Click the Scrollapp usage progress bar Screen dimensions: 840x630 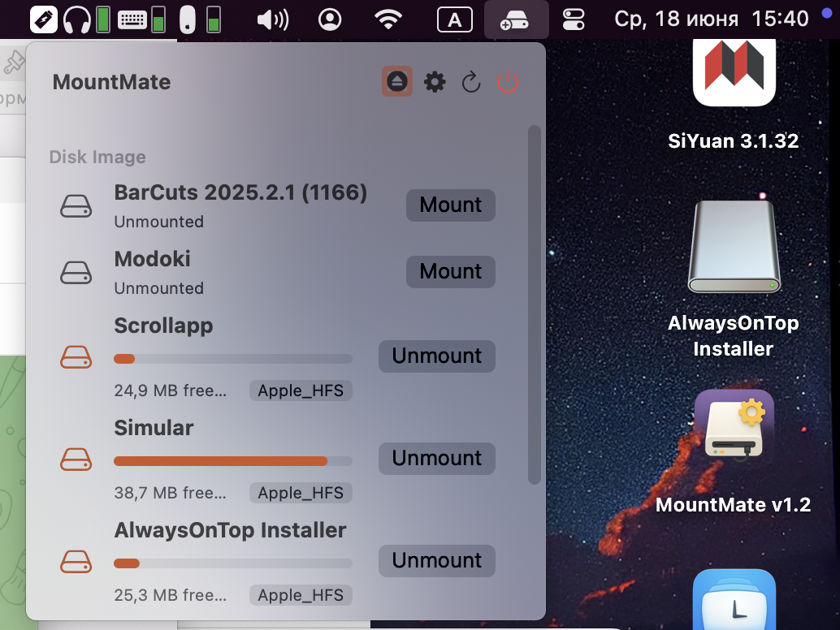(233, 359)
